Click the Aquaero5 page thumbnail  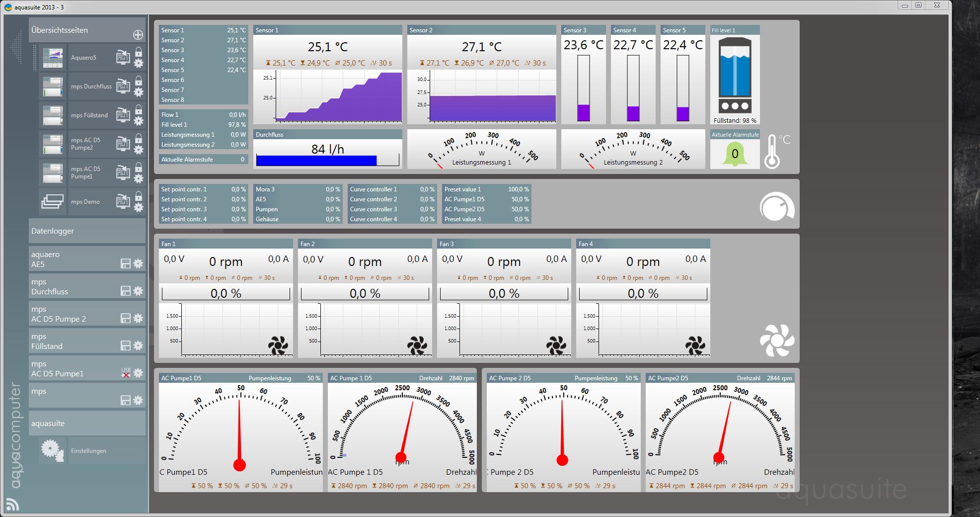point(53,58)
